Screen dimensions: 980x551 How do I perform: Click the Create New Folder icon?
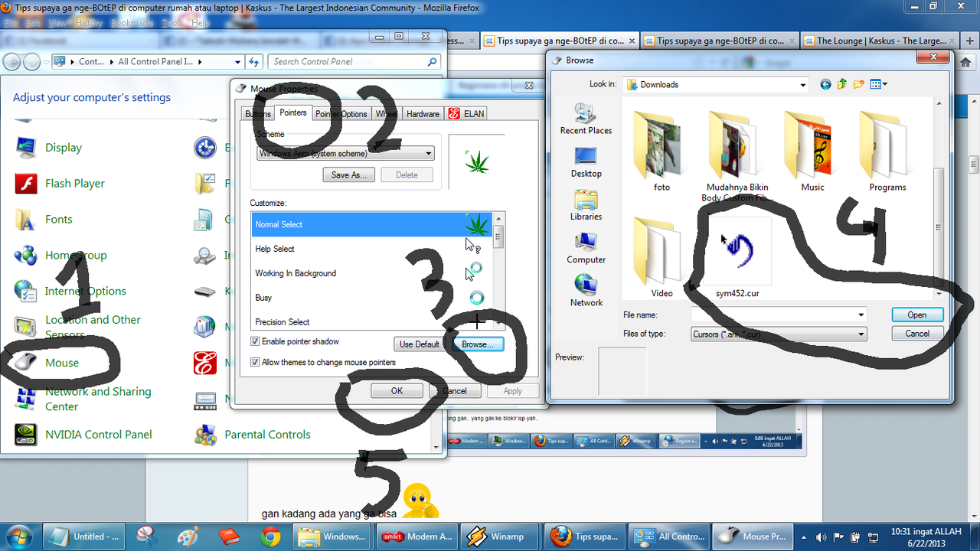(859, 85)
